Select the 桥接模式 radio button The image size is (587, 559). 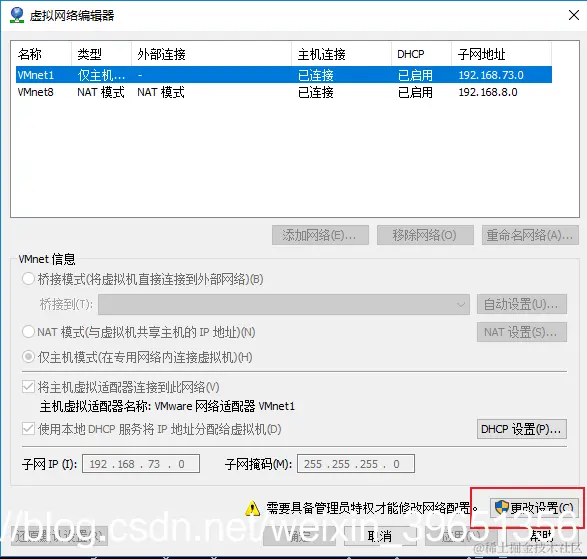[x=28, y=279]
